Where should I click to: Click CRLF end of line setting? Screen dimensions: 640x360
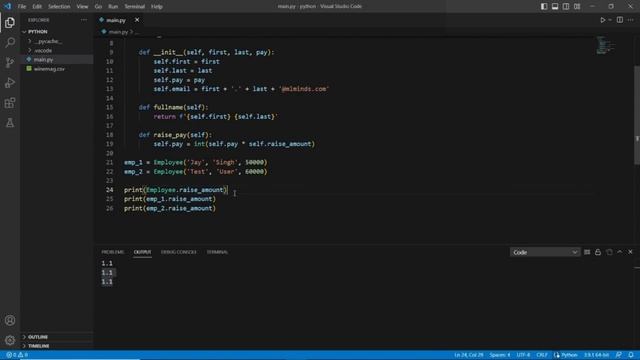[542, 355]
